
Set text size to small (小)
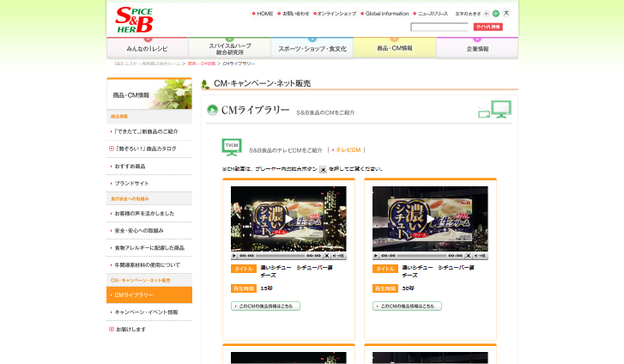tap(487, 14)
